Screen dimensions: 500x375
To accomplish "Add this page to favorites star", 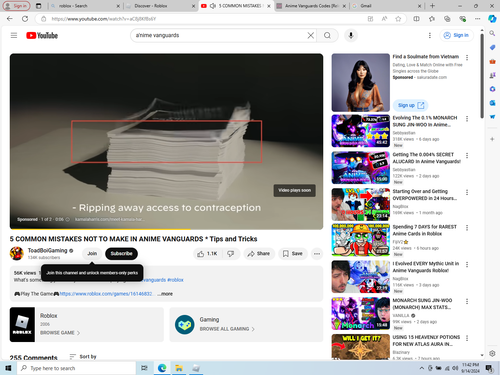I will (398, 19).
